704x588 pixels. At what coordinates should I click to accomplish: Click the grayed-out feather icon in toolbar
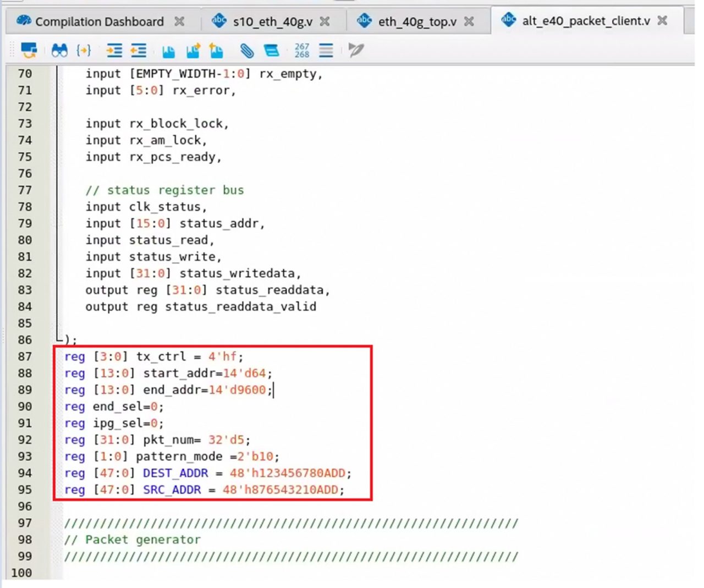(356, 50)
